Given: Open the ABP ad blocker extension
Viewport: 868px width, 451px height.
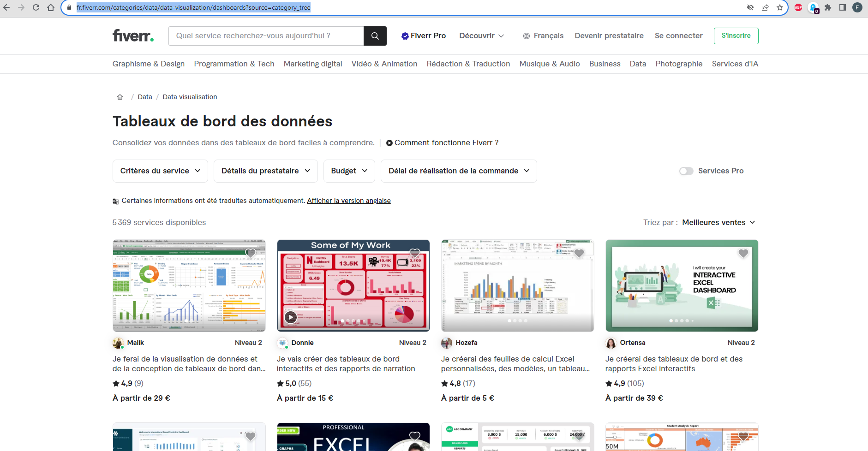Looking at the screenshot, I should pos(798,7).
